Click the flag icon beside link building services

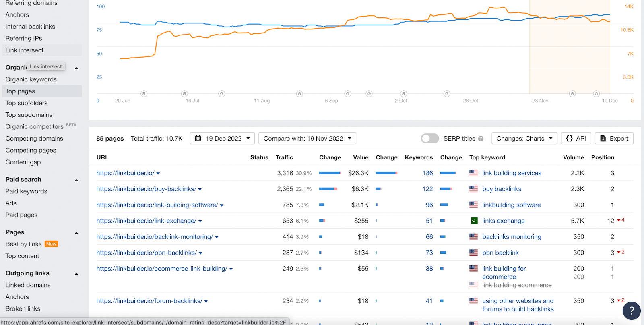point(473,173)
